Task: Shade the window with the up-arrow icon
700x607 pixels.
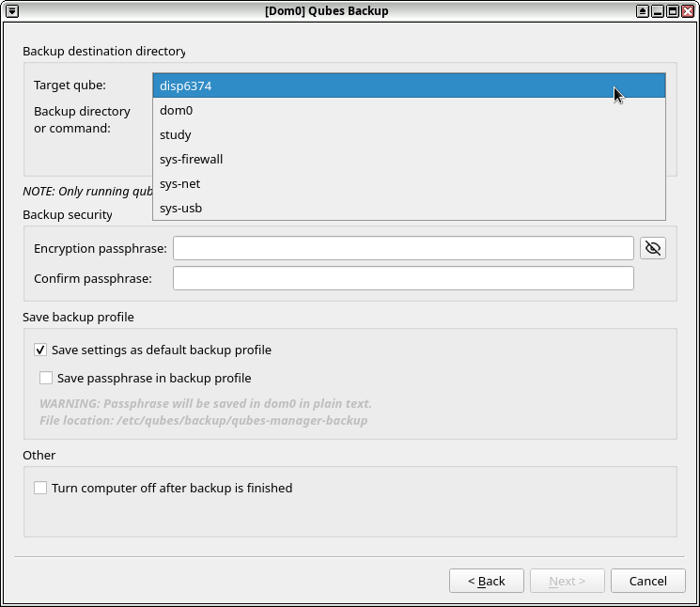Action: tap(643, 11)
